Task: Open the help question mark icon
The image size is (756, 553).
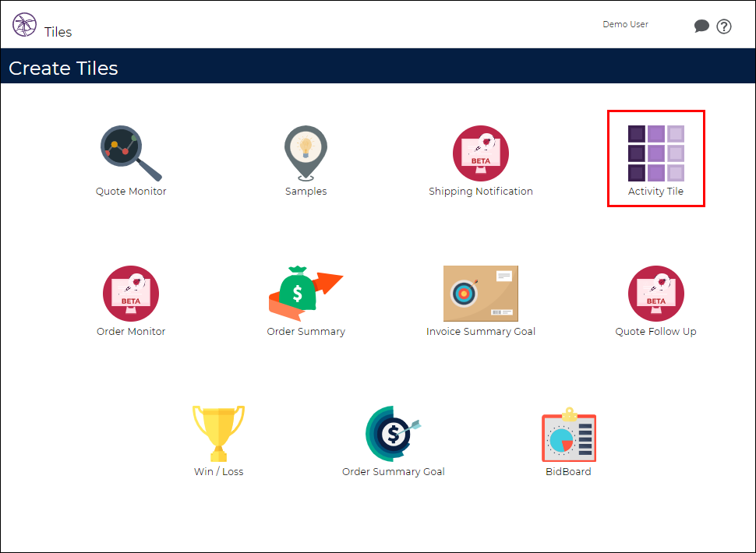Action: pyautogui.click(x=724, y=26)
